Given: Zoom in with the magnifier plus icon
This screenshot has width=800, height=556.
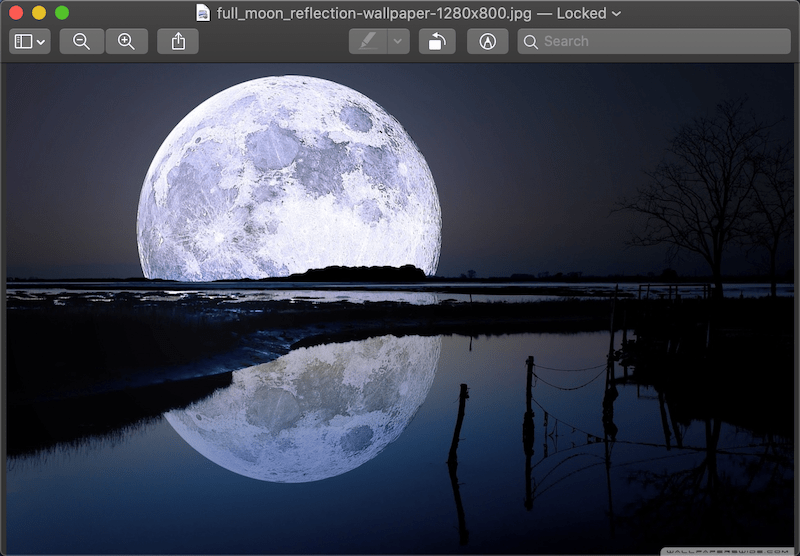Looking at the screenshot, I should click(126, 41).
